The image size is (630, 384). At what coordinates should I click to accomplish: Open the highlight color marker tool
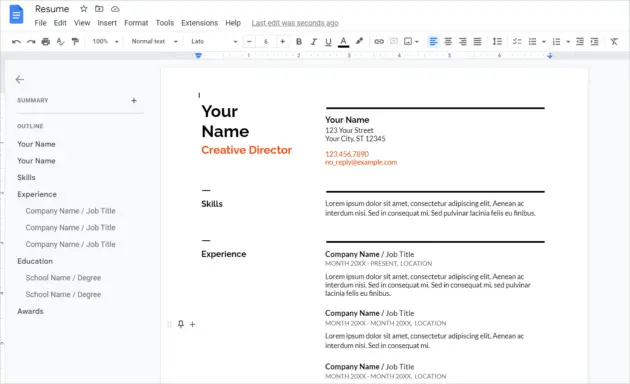pos(359,41)
